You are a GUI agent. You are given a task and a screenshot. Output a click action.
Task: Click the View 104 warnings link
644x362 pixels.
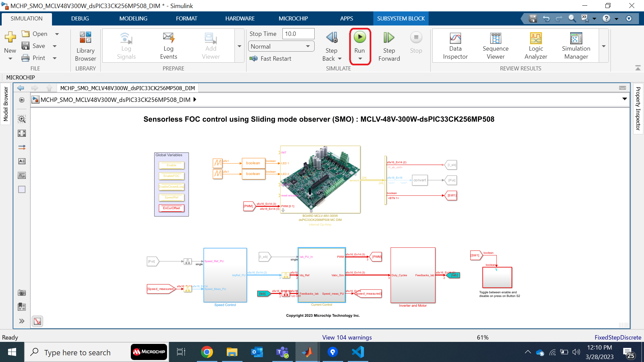(x=347, y=337)
